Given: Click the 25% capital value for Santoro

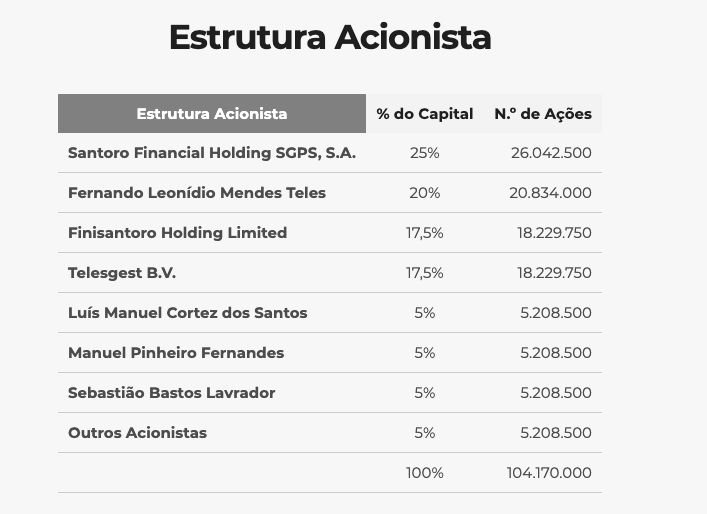Looking at the screenshot, I should tap(425, 153).
